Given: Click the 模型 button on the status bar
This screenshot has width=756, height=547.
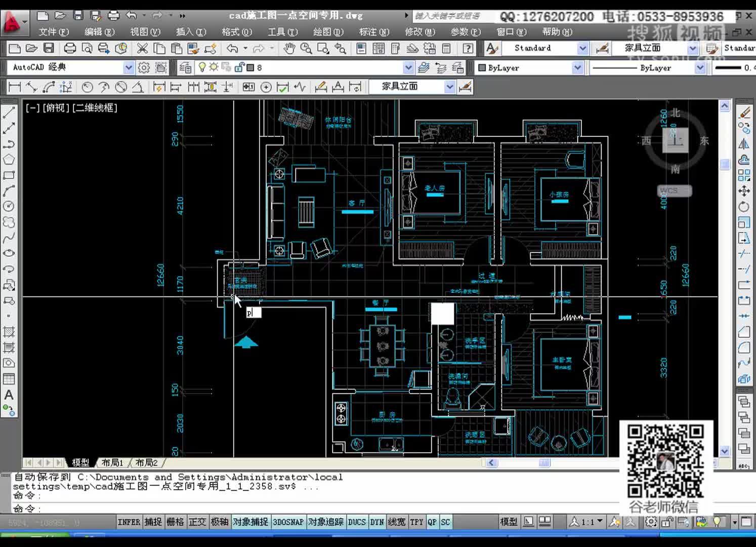Looking at the screenshot, I should point(509,521).
